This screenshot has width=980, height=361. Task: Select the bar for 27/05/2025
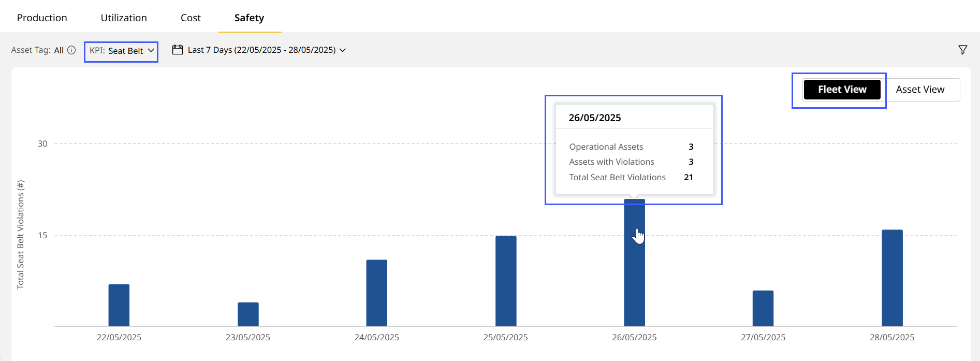tap(763, 308)
